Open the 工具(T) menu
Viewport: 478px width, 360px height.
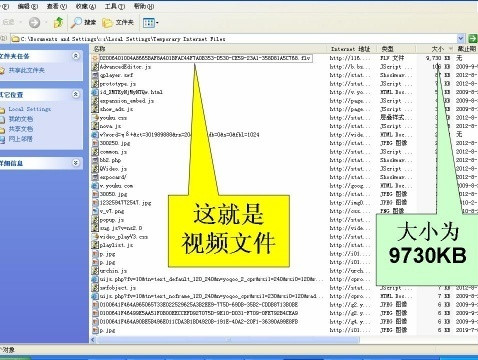115,6
